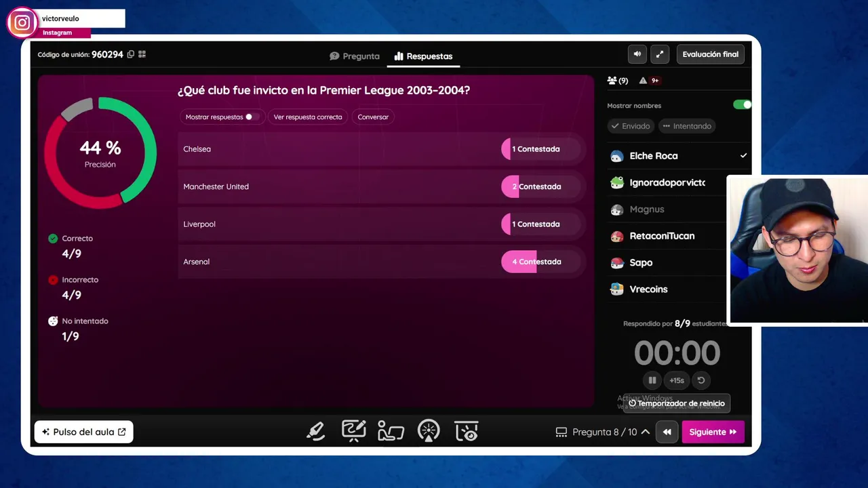This screenshot has height=488, width=868.
Task: Click Ver respuesta correcta
Action: point(308,117)
